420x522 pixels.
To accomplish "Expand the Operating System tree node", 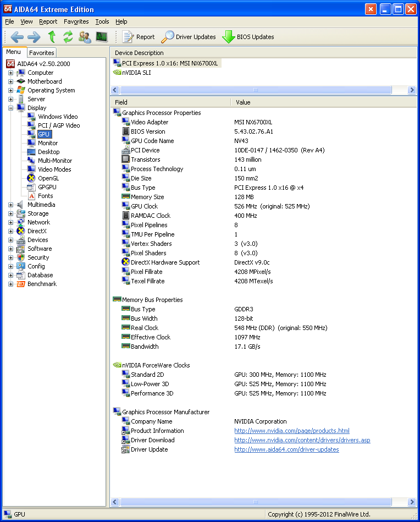I will 10,90.
